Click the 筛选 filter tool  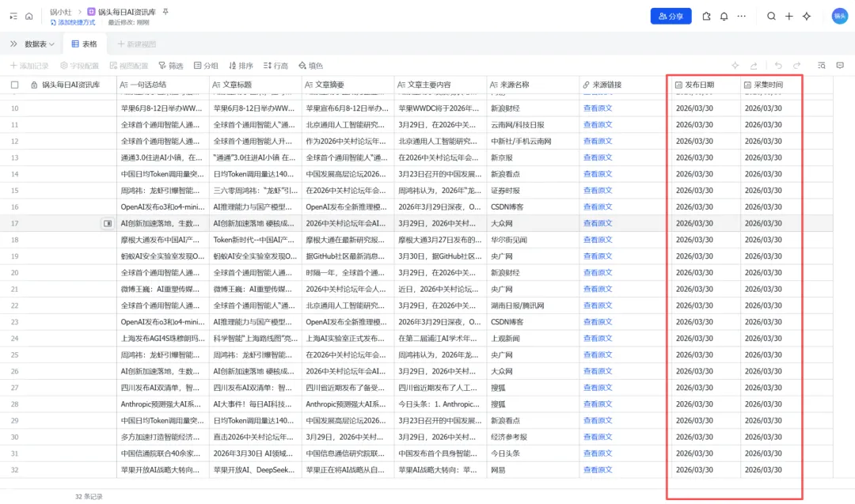tap(171, 66)
